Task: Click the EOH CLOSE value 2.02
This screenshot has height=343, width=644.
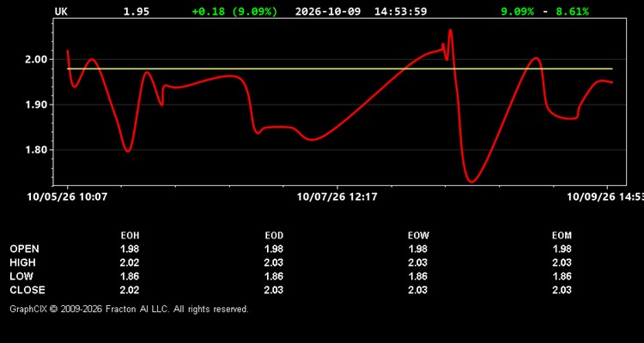Action: [130, 290]
